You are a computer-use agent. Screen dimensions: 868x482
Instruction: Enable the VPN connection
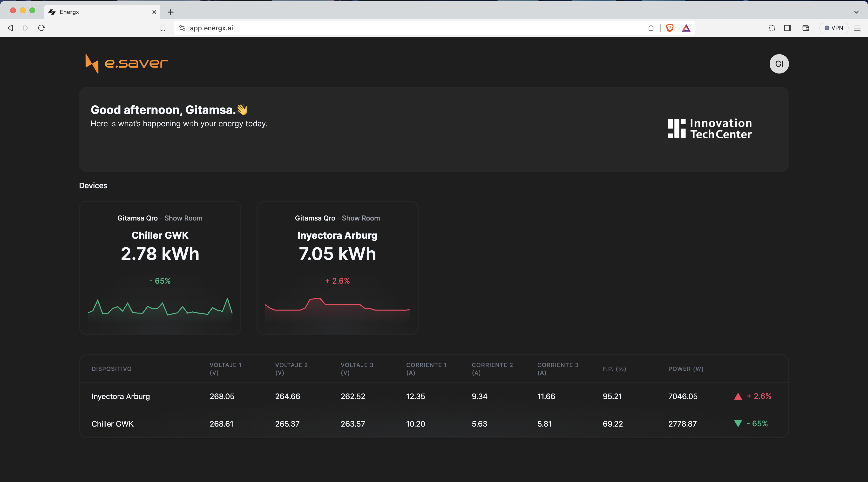pos(834,28)
